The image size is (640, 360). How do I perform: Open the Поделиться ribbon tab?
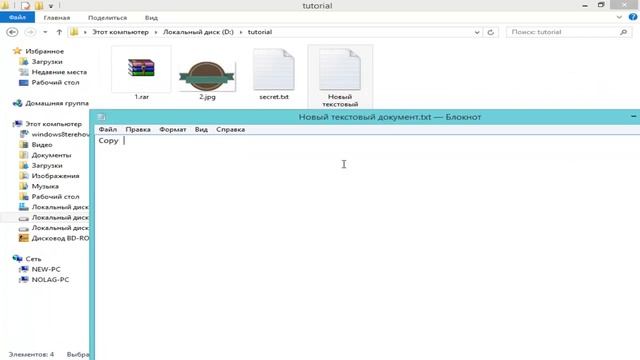coord(107,18)
